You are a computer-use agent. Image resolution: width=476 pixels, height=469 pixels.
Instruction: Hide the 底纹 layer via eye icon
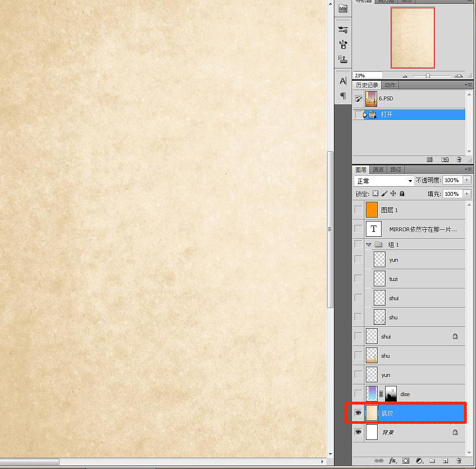(x=358, y=413)
